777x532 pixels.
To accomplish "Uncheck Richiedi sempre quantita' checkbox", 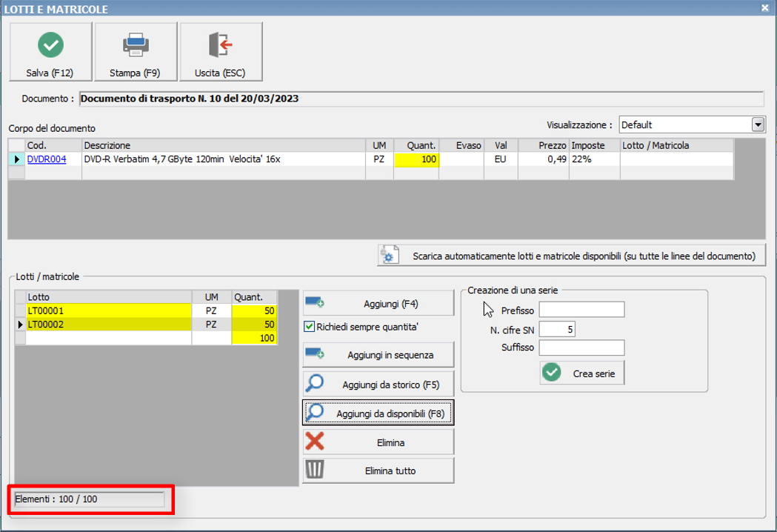I will (x=310, y=327).
